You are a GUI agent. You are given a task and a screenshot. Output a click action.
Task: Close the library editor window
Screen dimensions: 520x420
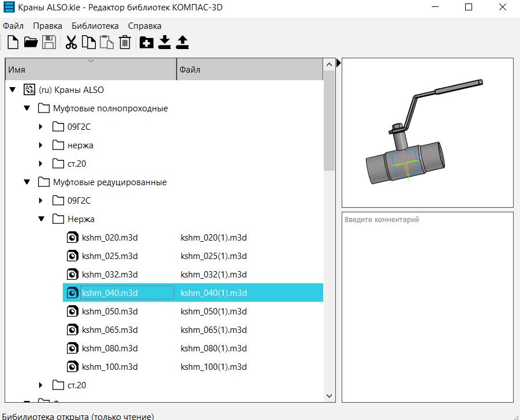coord(503,7)
